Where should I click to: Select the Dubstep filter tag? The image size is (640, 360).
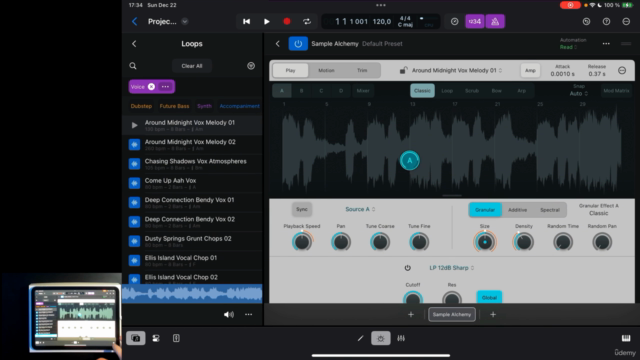[x=141, y=106]
